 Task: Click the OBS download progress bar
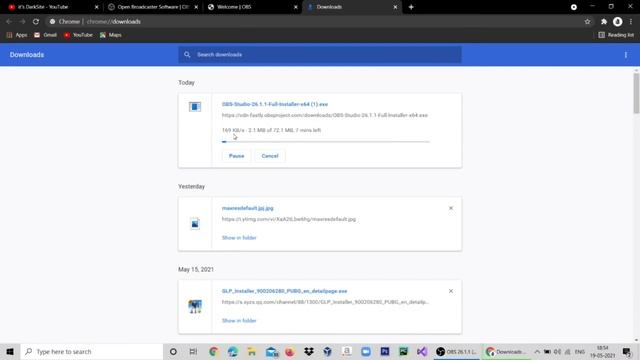coord(326,142)
